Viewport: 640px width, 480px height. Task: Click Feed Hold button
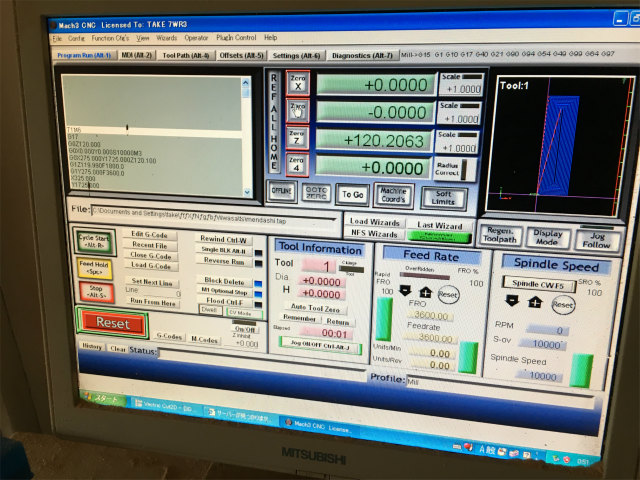pos(94,268)
